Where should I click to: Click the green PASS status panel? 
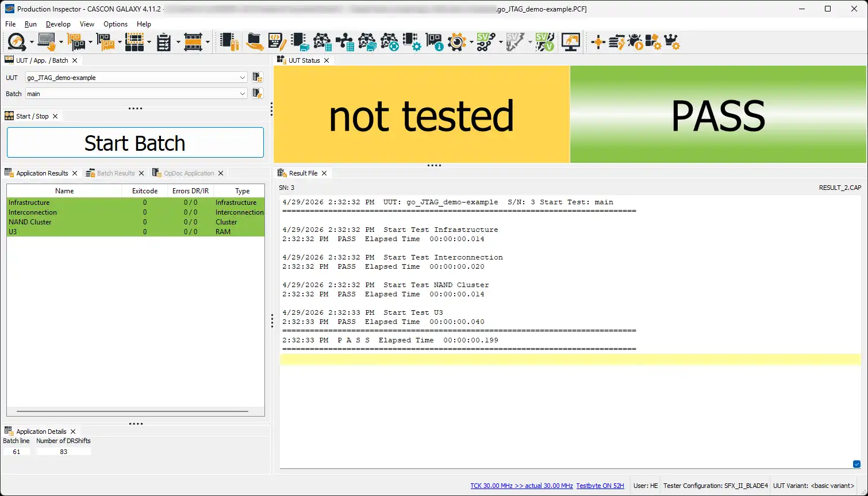click(x=717, y=115)
